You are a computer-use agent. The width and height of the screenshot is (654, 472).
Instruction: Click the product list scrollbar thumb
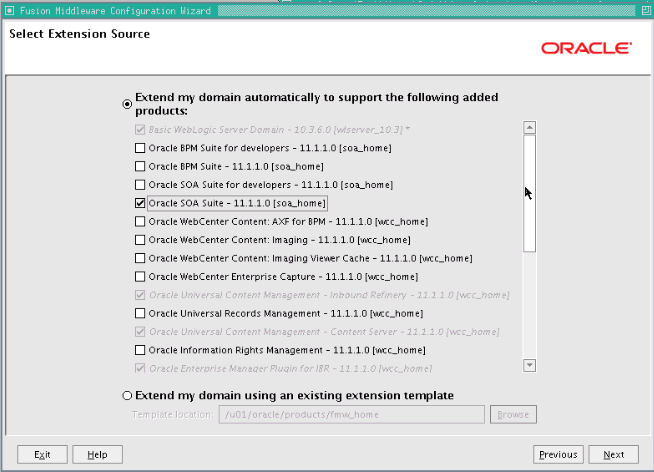pos(529,193)
